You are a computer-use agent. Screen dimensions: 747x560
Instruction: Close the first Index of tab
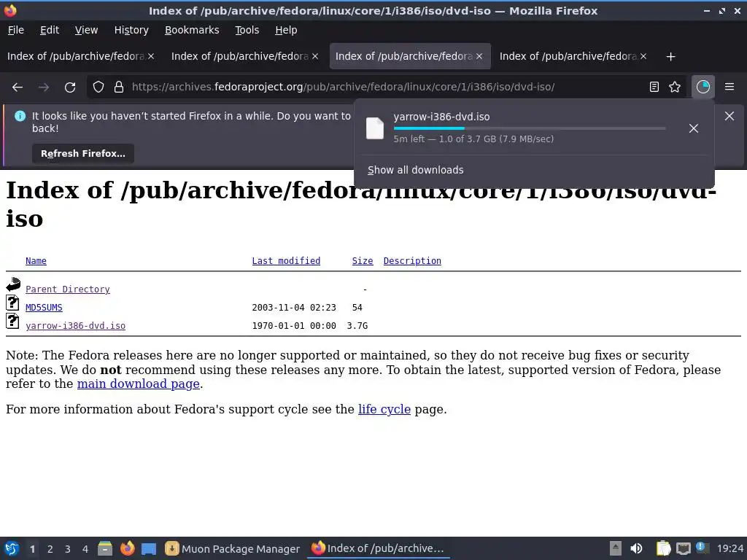151,56
